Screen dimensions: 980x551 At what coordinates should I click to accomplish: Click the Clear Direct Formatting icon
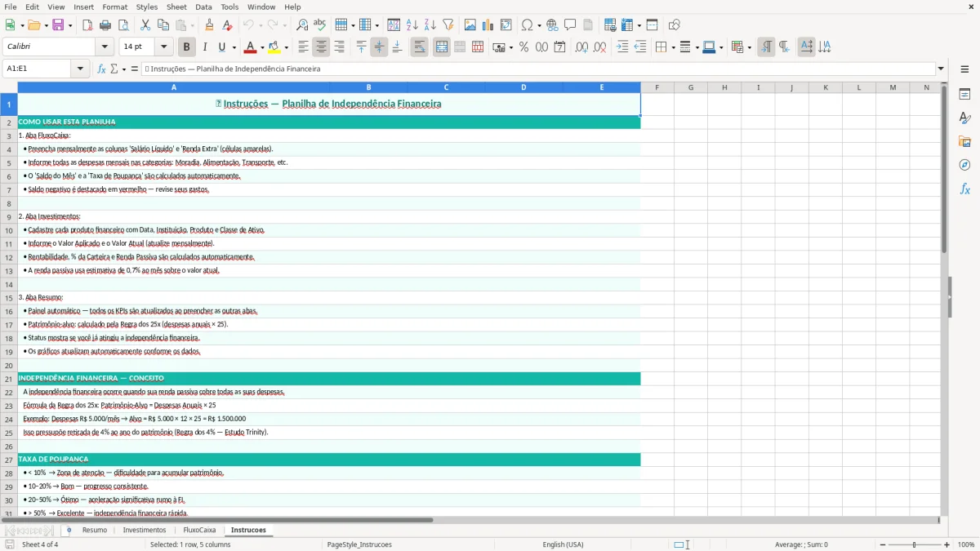tap(228, 25)
